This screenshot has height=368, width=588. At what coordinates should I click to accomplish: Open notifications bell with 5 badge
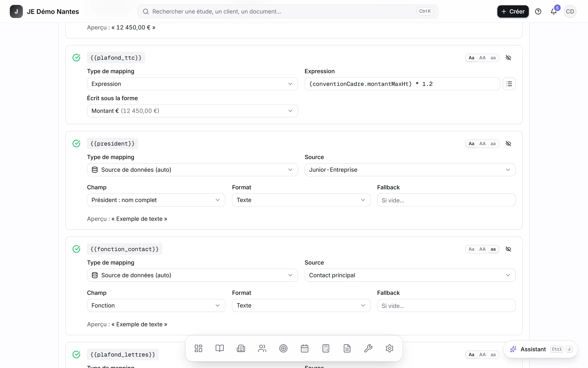pyautogui.click(x=554, y=11)
